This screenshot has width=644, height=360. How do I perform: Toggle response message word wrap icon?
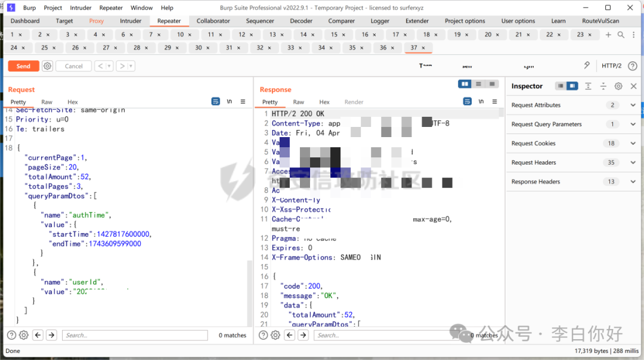coord(467,101)
